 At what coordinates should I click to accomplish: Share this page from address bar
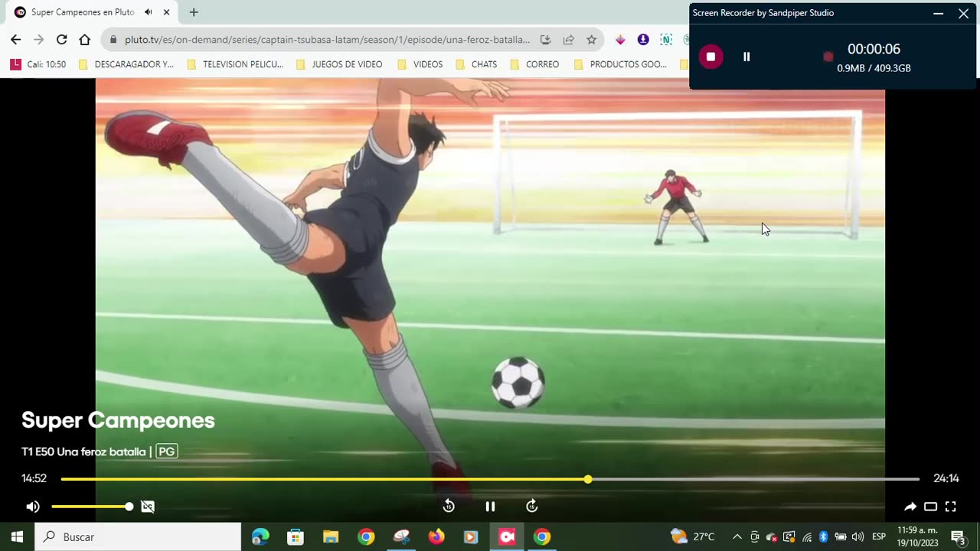(x=569, y=40)
